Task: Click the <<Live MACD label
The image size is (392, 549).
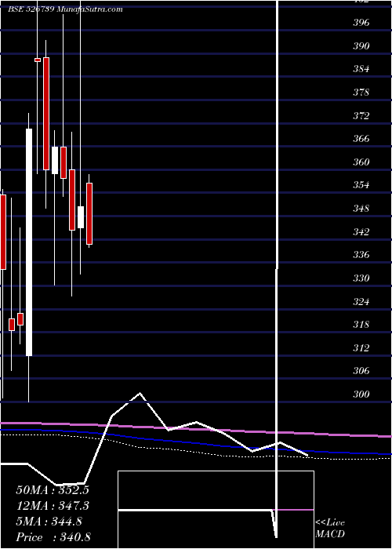Action: [x=330, y=529]
